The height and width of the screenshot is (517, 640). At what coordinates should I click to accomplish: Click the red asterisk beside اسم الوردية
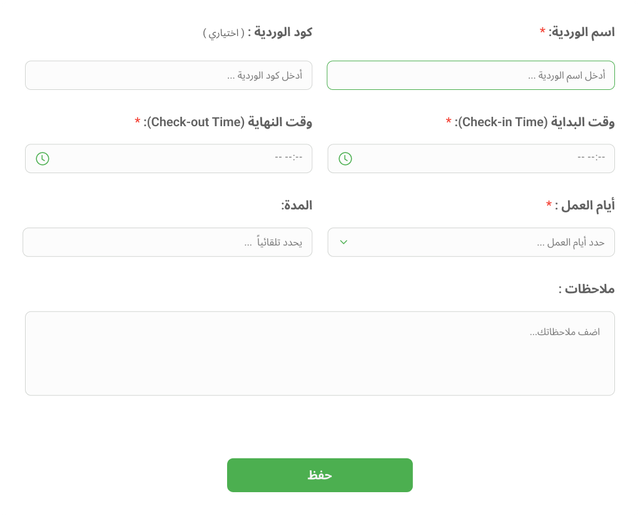click(542, 32)
